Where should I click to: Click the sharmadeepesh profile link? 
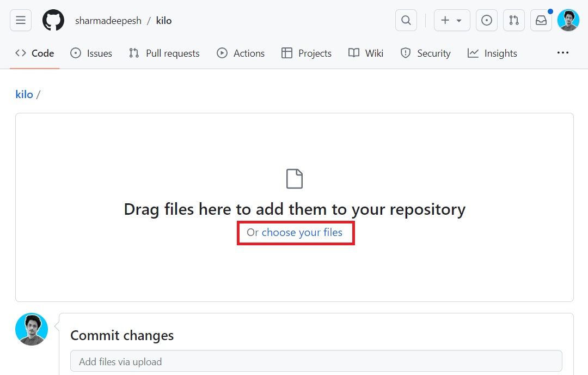click(x=107, y=20)
